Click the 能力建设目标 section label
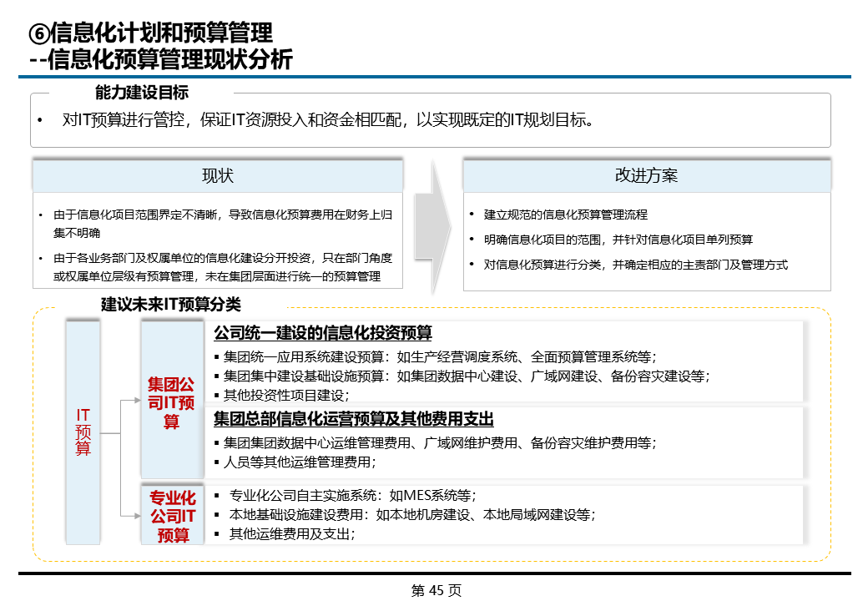 point(142,93)
